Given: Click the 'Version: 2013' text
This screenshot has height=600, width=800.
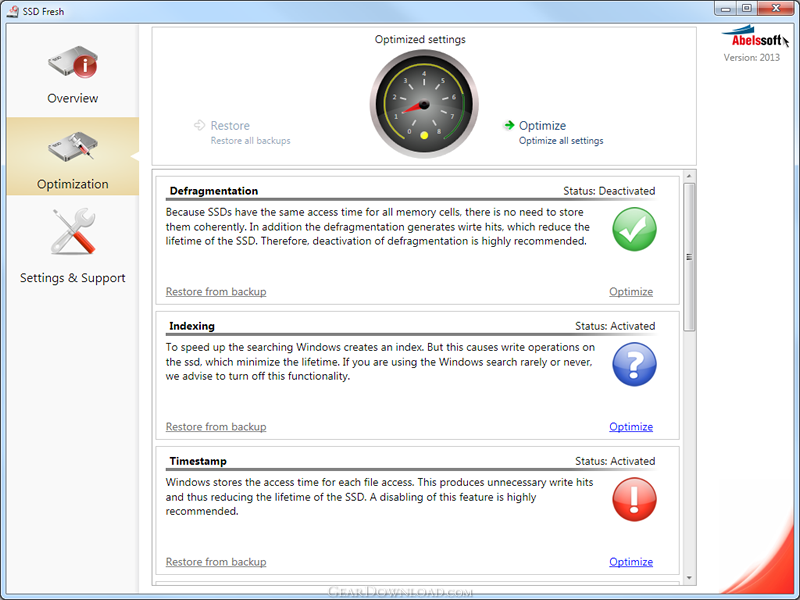Looking at the screenshot, I should click(x=752, y=58).
